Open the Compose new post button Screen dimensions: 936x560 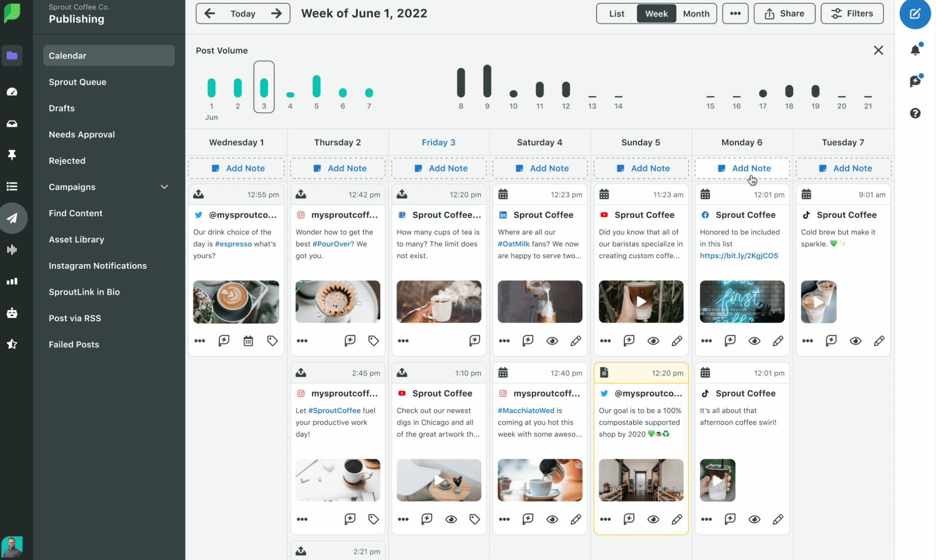pos(914,14)
